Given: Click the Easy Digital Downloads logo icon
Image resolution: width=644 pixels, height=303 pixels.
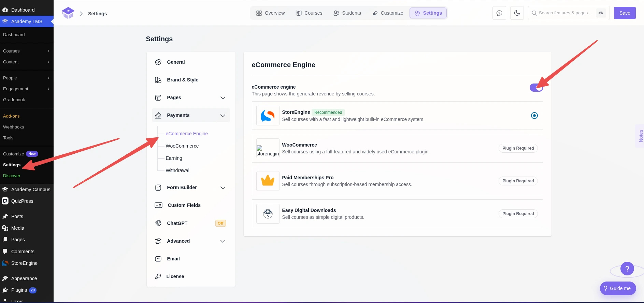Looking at the screenshot, I should point(268,214).
